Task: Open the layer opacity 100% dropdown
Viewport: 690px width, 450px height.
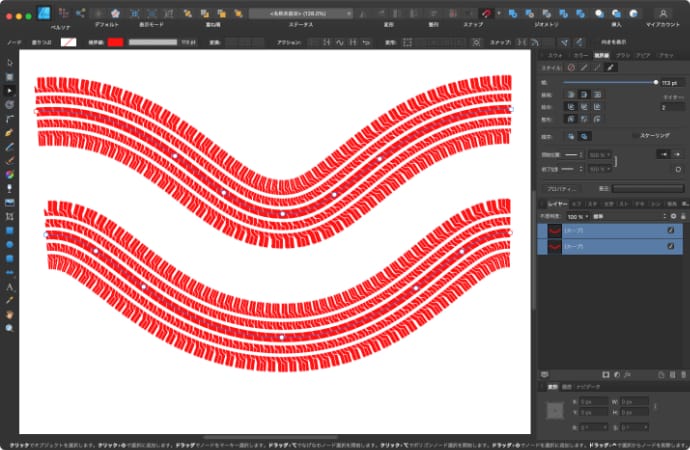Action: pyautogui.click(x=577, y=215)
